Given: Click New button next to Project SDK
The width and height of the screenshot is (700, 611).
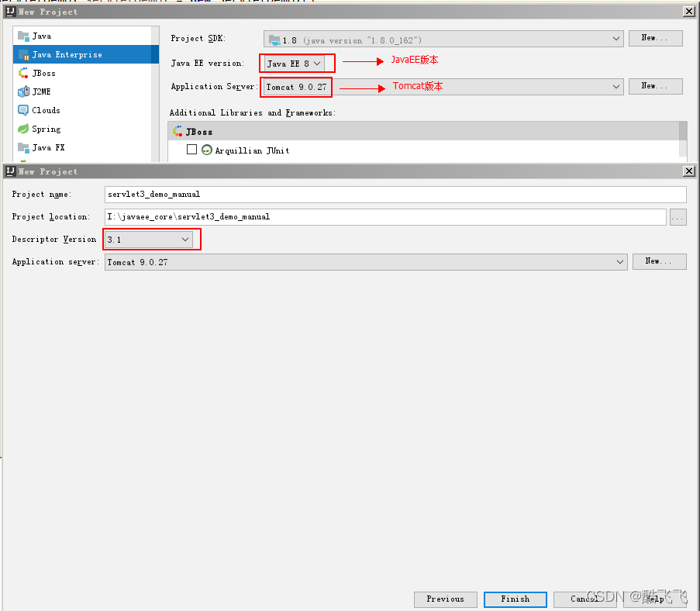Looking at the screenshot, I should point(655,38).
